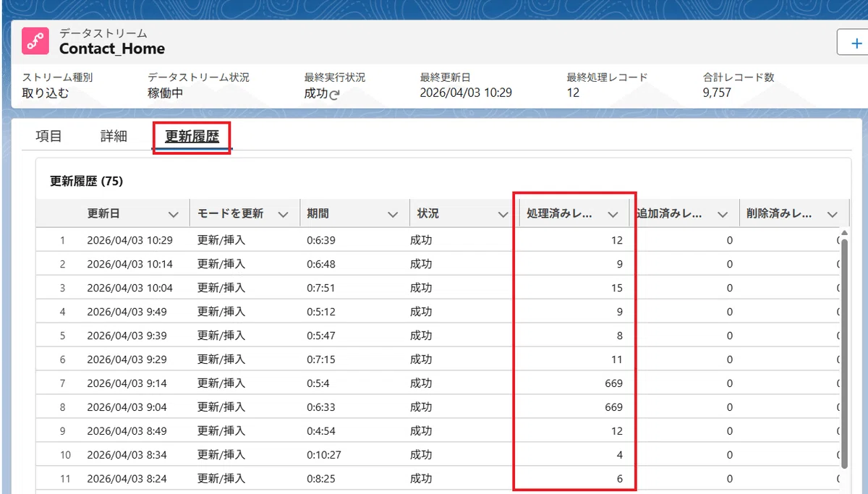Click the scrollbar up arrow
The width and height of the screenshot is (868, 494).
[844, 233]
